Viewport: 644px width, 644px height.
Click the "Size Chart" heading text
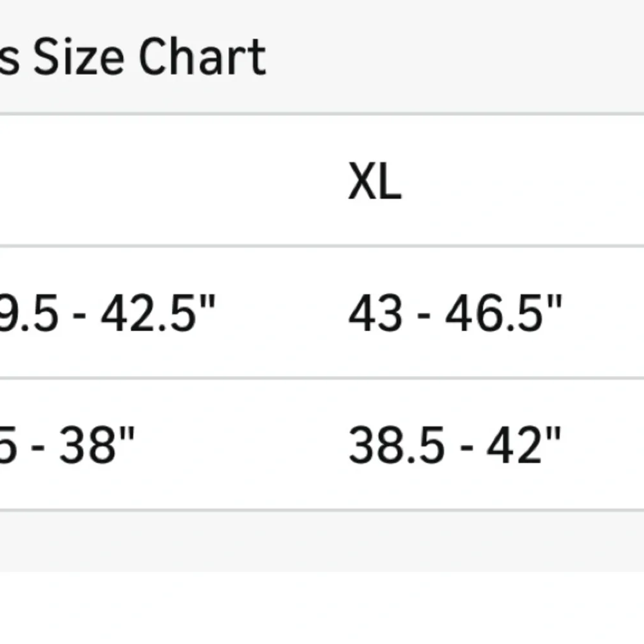point(149,57)
